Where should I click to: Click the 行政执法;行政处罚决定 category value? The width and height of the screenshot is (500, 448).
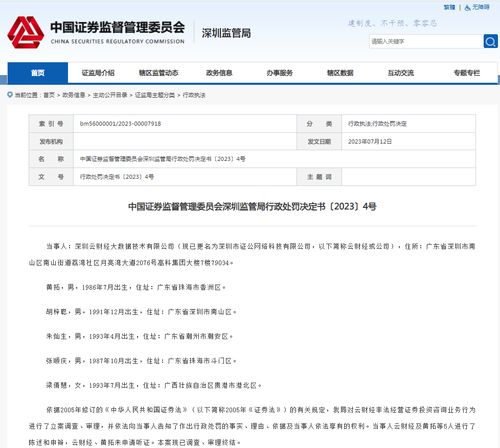(x=377, y=124)
